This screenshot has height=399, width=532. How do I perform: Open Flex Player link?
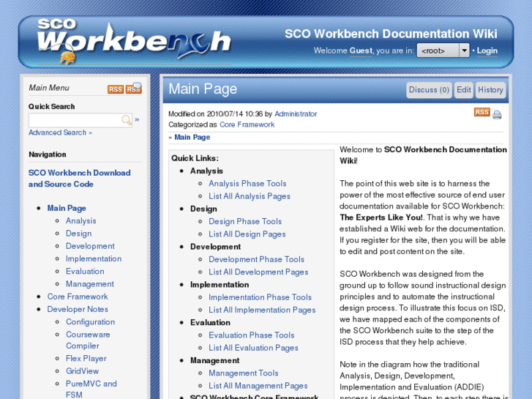[x=86, y=359]
